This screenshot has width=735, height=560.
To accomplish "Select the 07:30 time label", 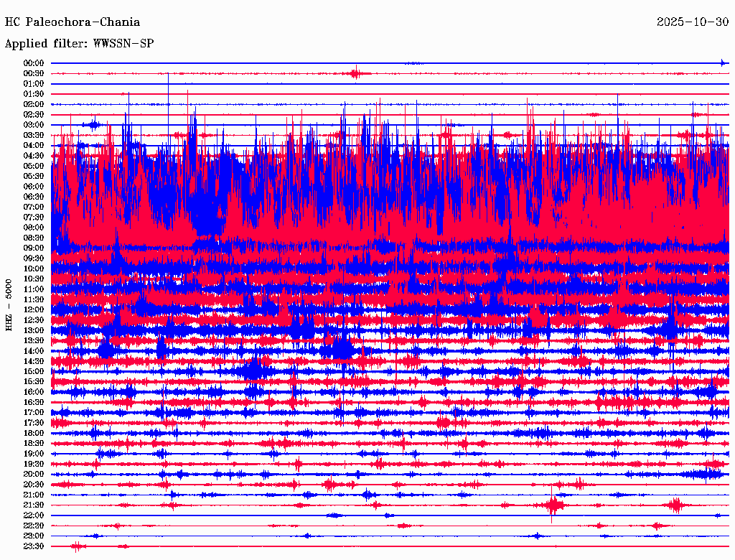I will point(34,218).
